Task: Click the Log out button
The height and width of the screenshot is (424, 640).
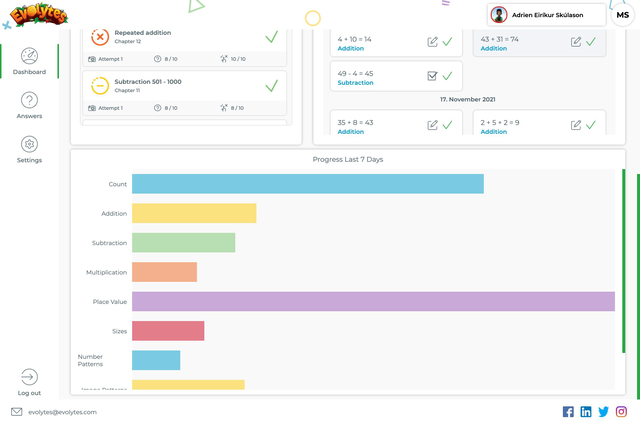Action: point(29,382)
